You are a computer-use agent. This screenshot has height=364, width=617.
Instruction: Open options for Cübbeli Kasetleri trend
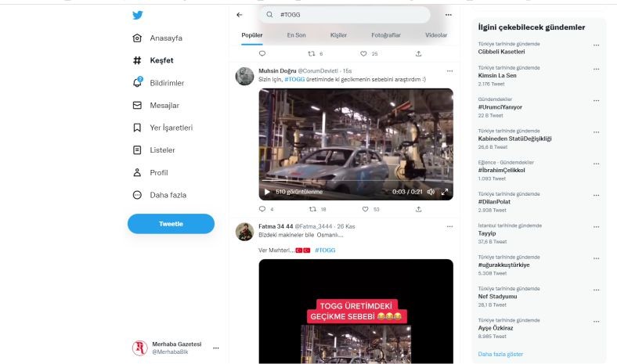(596, 45)
